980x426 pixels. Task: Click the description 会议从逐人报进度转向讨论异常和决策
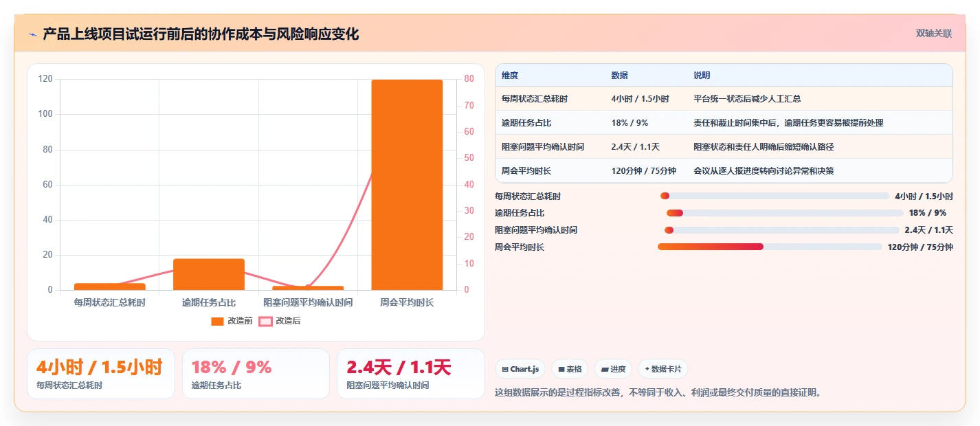[764, 171]
